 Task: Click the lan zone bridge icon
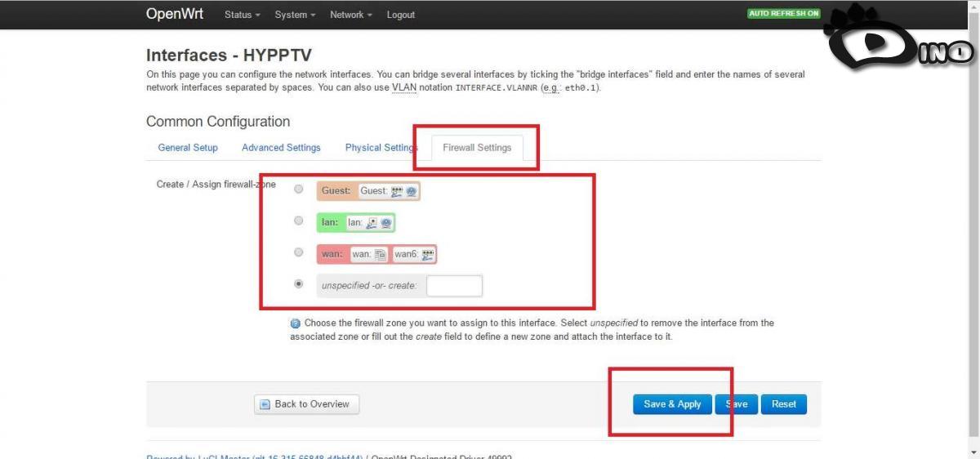(372, 222)
